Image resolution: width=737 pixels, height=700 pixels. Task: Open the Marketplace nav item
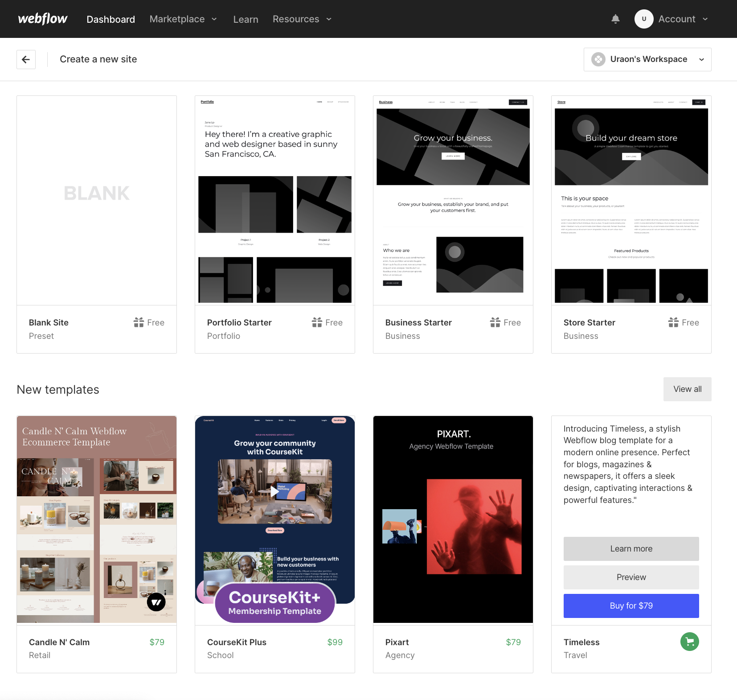177,19
